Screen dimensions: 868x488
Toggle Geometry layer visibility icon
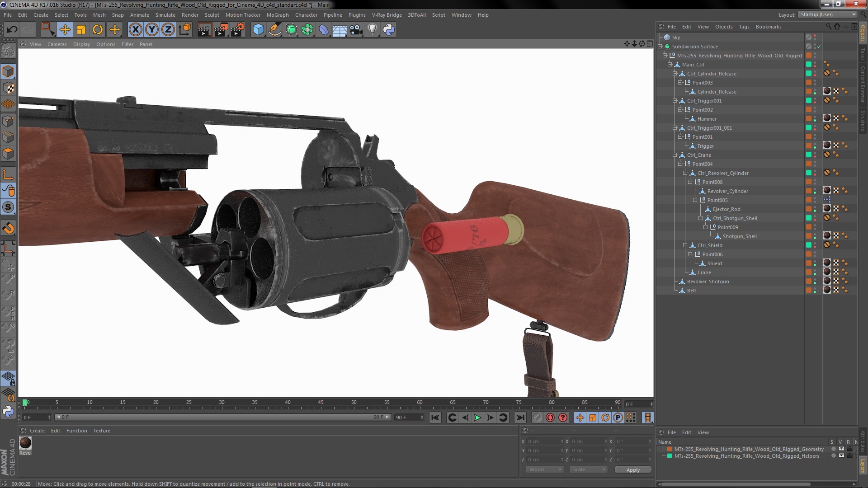(841, 449)
